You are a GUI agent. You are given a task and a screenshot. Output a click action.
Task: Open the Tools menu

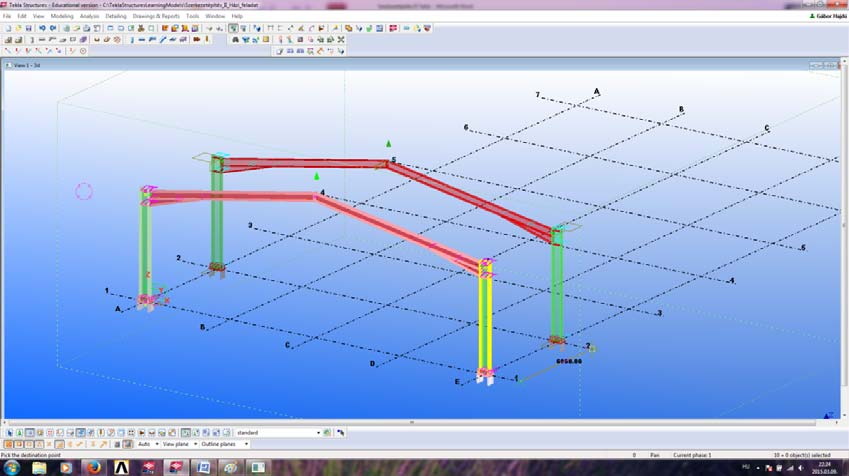(192, 16)
